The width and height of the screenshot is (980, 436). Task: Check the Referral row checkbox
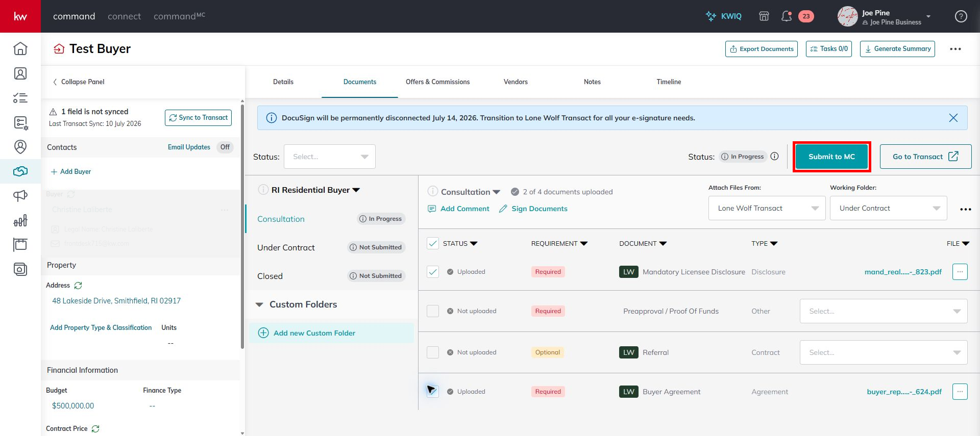point(433,352)
